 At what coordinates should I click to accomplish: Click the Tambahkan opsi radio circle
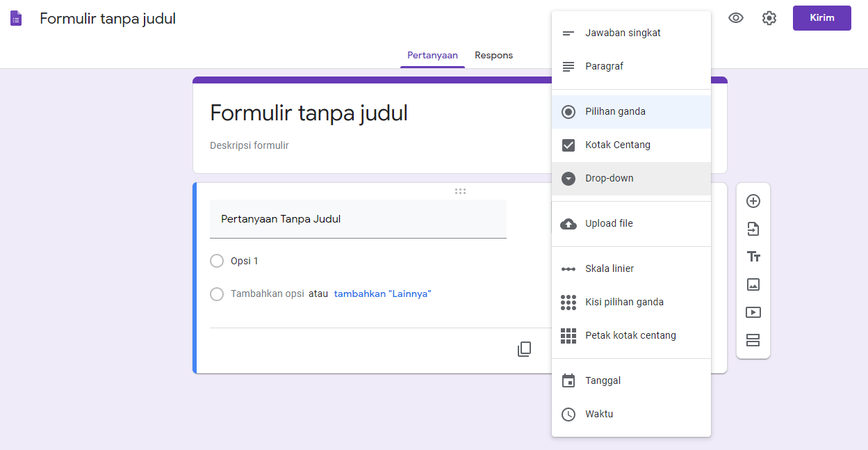[x=216, y=294]
